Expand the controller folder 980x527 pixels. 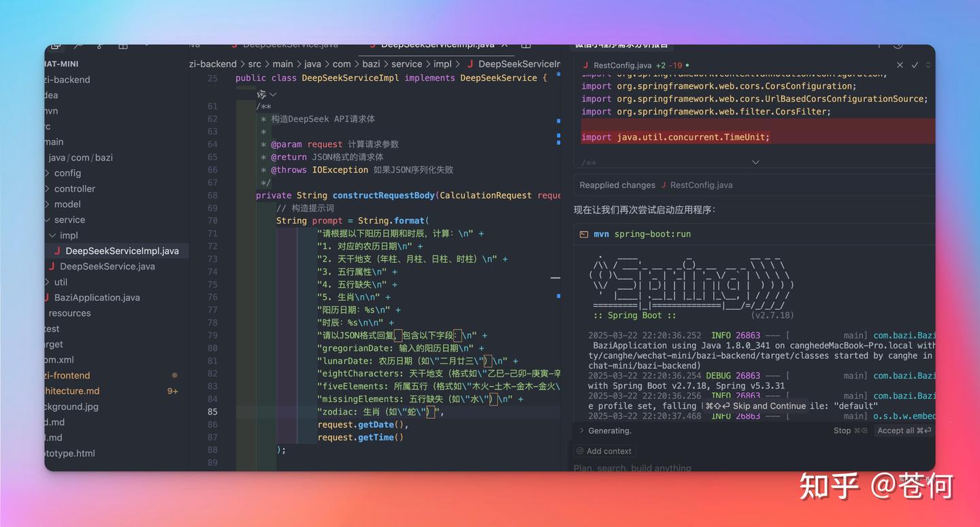48,189
